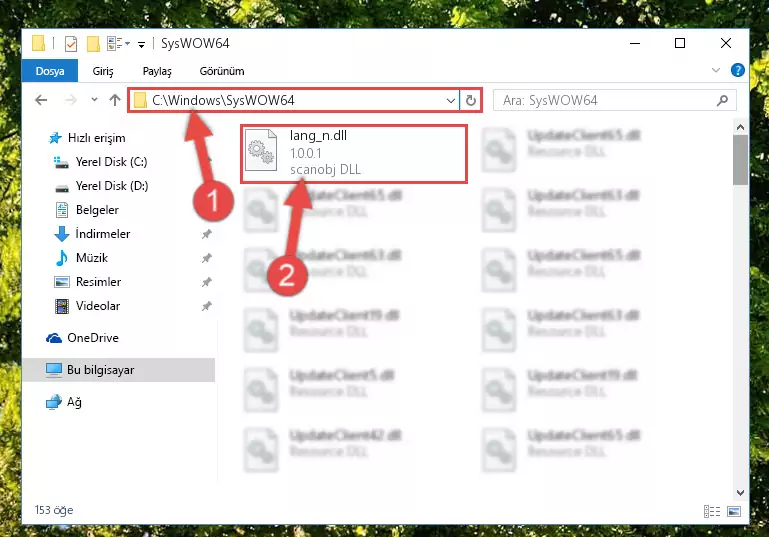Expand the address bar history dropdown

(x=451, y=101)
